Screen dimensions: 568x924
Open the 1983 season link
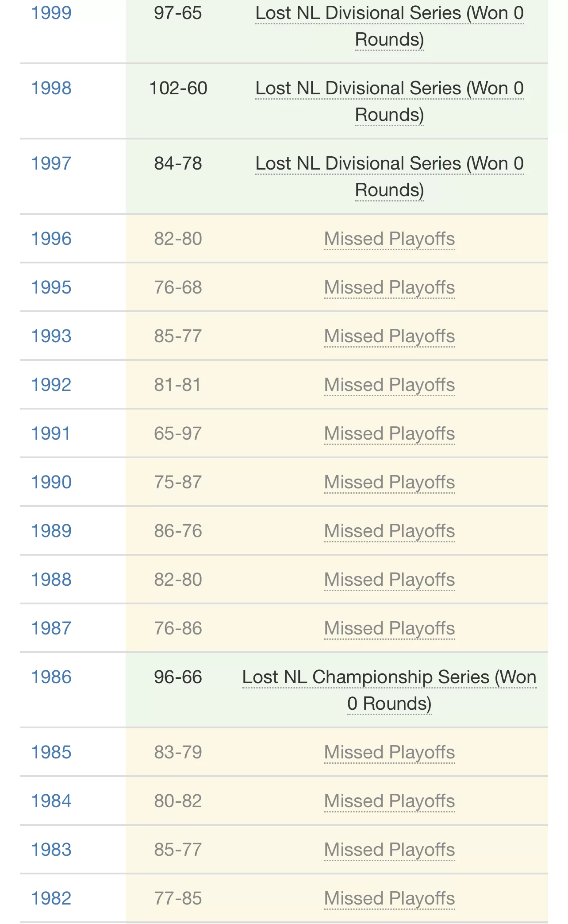click(x=51, y=850)
